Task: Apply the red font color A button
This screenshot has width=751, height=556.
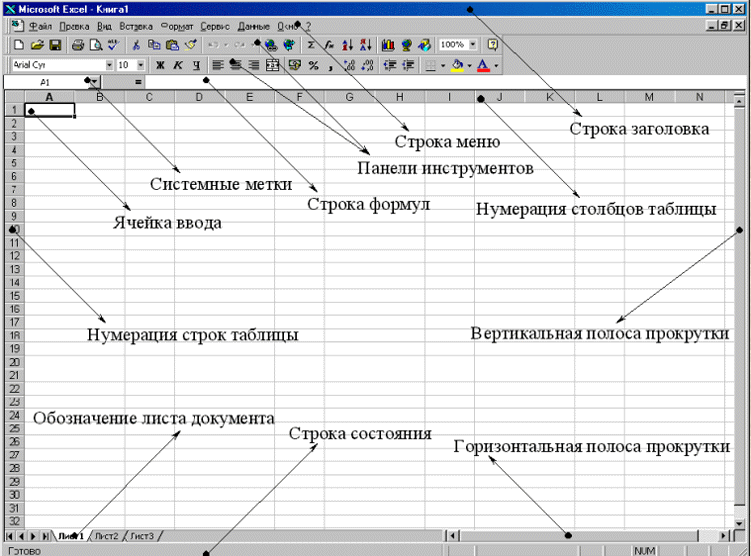Action: (483, 65)
